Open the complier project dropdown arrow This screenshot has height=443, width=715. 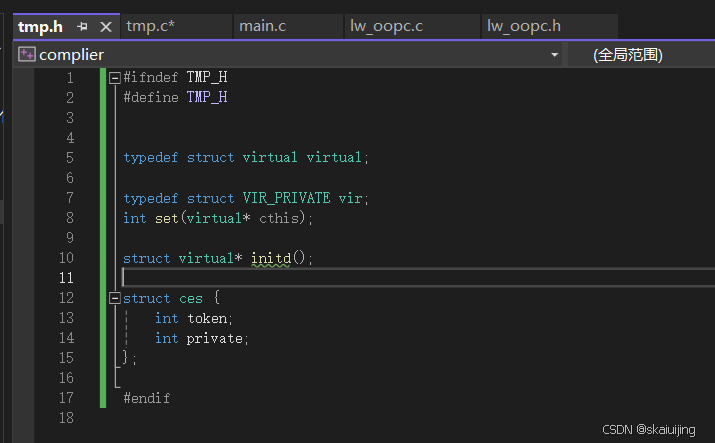[x=554, y=55]
